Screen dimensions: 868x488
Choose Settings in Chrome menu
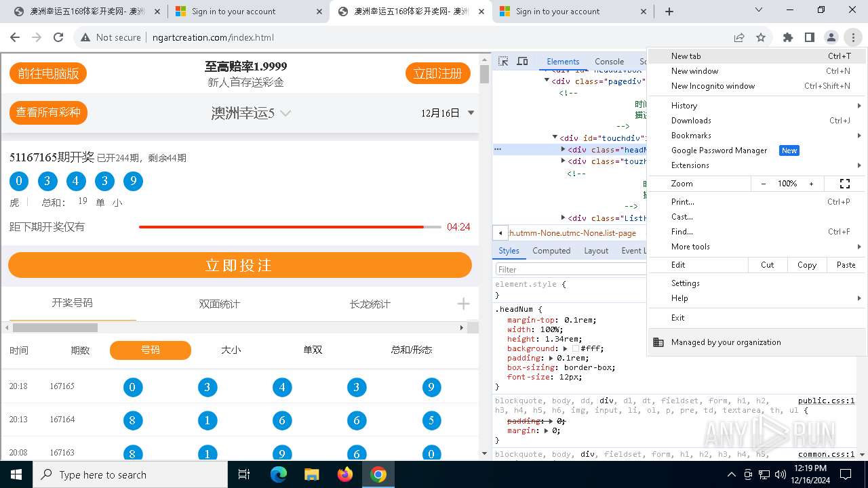(757, 283)
